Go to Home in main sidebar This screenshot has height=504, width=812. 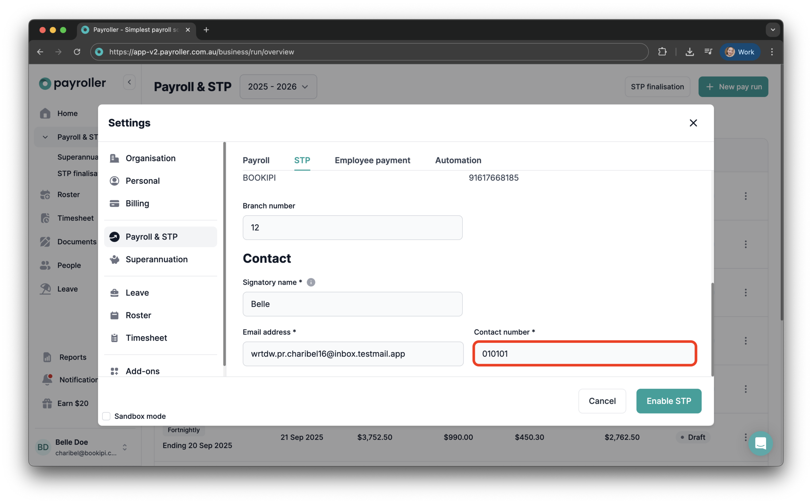click(67, 113)
